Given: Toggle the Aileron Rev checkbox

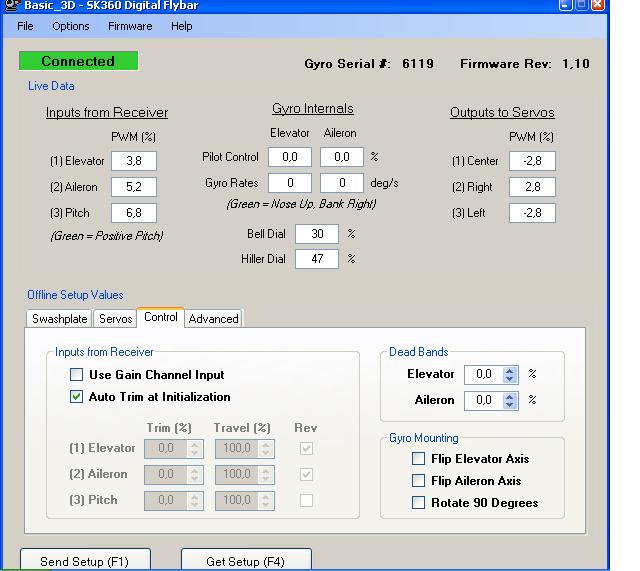Looking at the screenshot, I should click(x=306, y=474).
